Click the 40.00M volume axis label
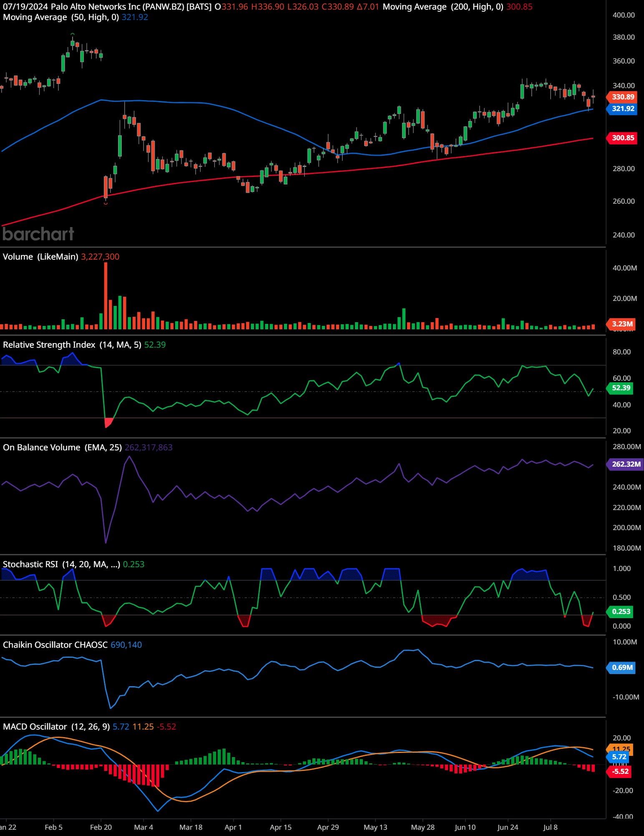 coord(625,268)
